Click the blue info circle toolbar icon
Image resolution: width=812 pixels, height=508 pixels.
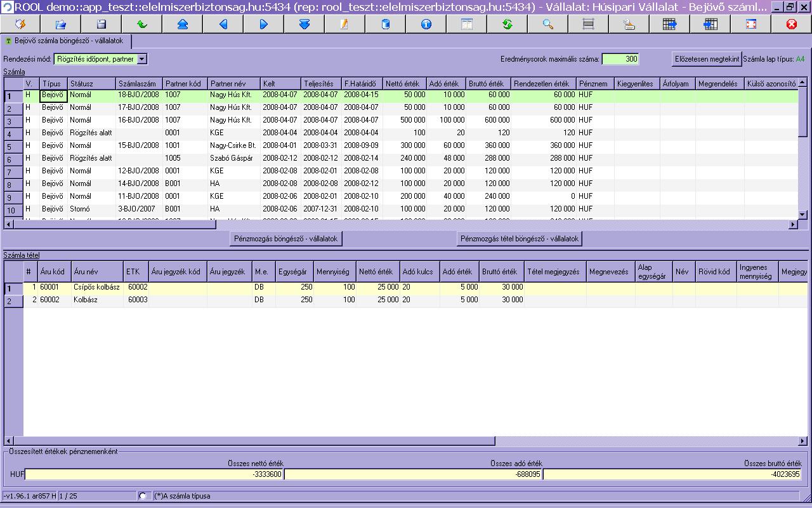pyautogui.click(x=426, y=24)
